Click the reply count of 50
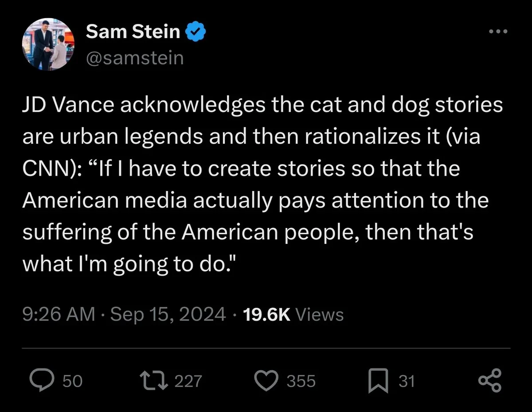The image size is (532, 412). 72,381
